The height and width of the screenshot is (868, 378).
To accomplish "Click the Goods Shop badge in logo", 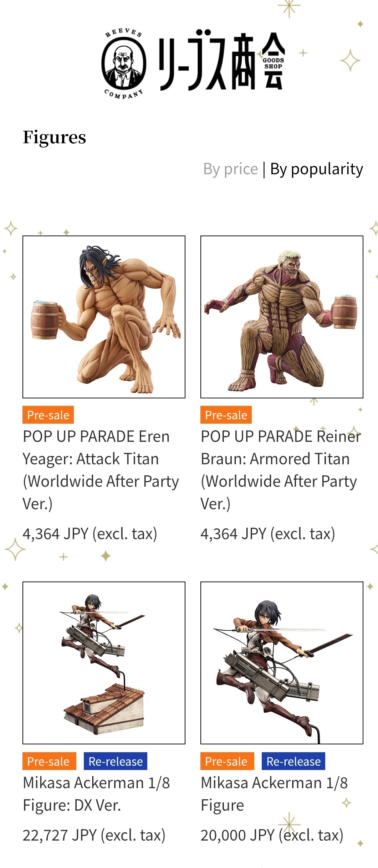I will [x=273, y=63].
